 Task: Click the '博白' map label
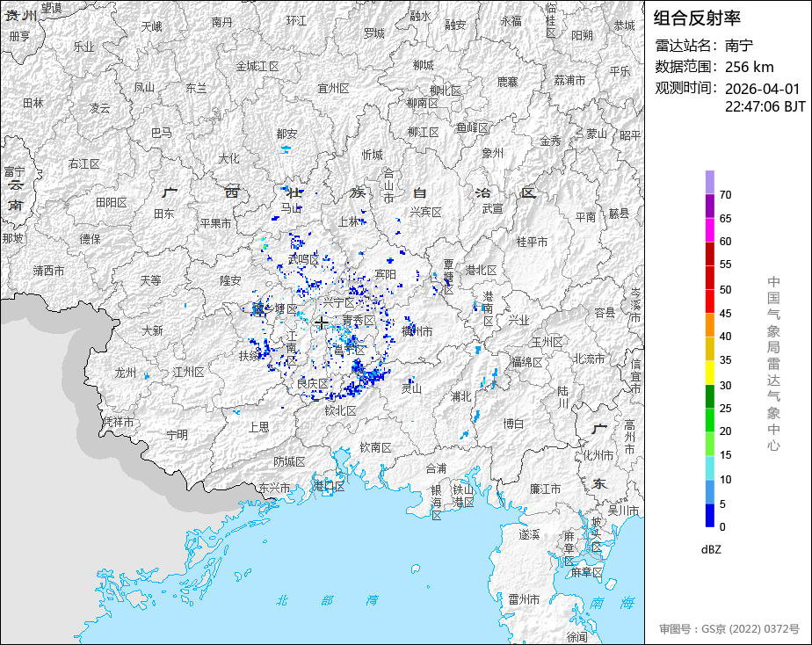[514, 424]
